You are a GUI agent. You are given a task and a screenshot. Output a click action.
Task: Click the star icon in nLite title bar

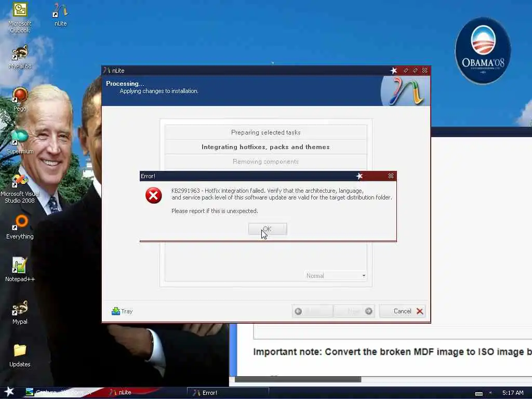click(x=394, y=71)
